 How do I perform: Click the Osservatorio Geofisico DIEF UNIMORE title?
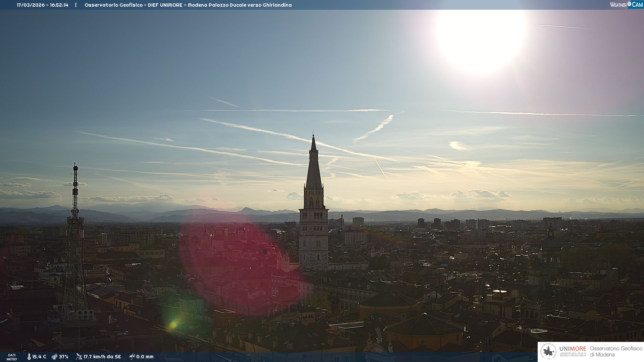tap(188, 5)
